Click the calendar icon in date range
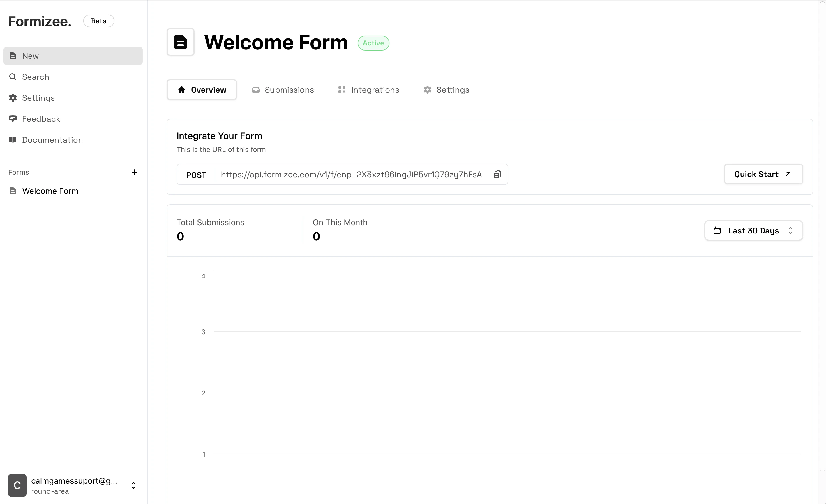 click(717, 230)
